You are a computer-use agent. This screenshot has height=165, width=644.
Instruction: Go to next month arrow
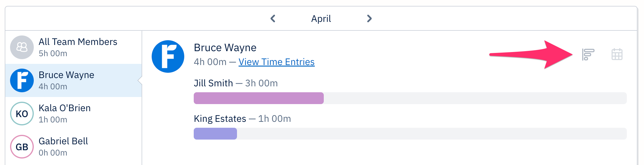[x=369, y=19]
